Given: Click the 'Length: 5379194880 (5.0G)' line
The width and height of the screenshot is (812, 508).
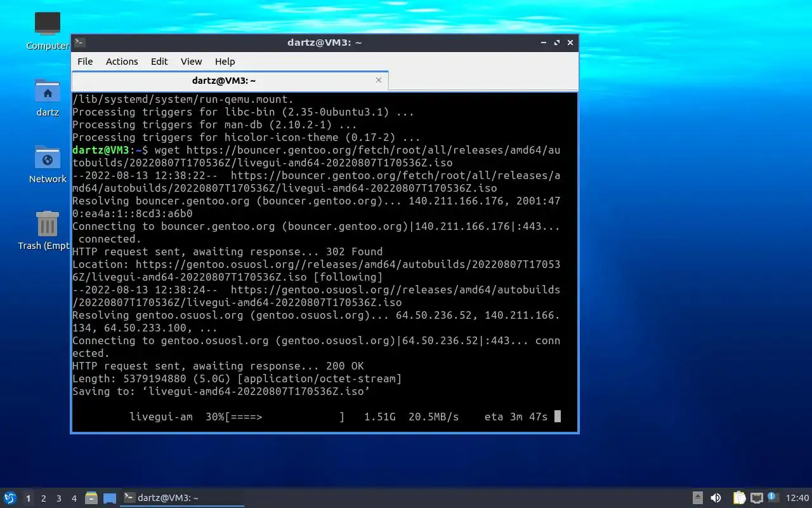Looking at the screenshot, I should click(x=237, y=379).
